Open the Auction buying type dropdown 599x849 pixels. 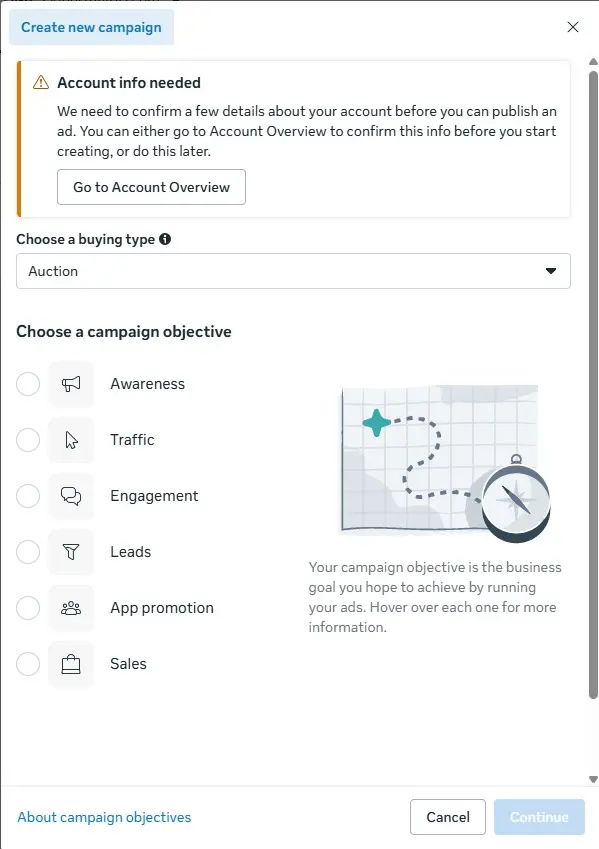coord(293,271)
